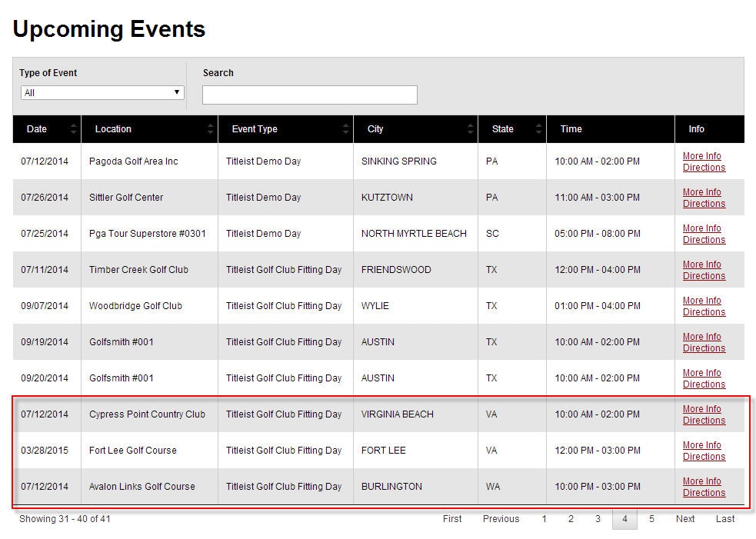Viewport: 756px width, 539px height.
Task: Sort by Location column sort icon
Action: [x=211, y=129]
